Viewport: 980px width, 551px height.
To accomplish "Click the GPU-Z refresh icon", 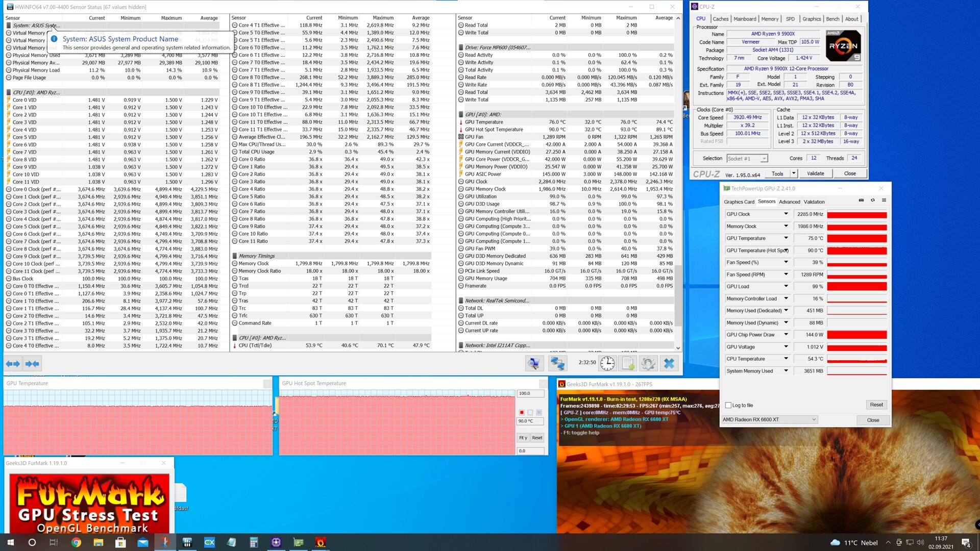I will pos(873,201).
